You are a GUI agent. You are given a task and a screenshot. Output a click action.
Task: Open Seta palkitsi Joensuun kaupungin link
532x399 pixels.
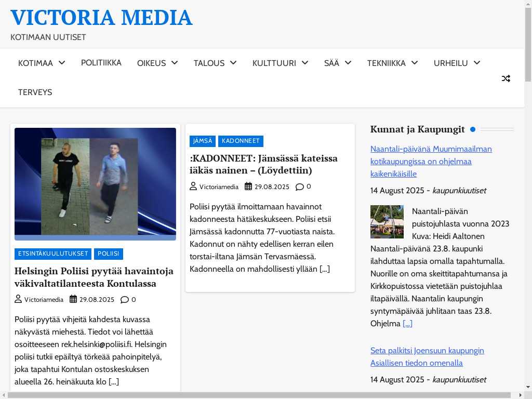[x=427, y=357]
